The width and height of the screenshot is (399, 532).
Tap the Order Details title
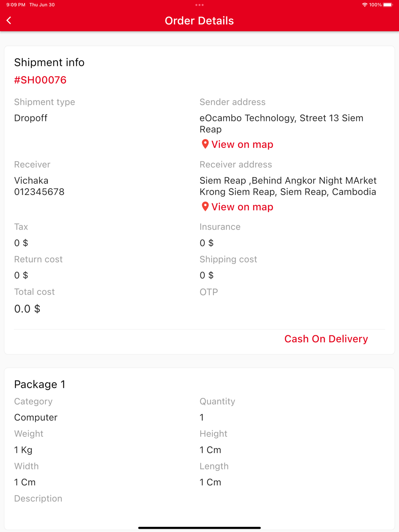[199, 21]
